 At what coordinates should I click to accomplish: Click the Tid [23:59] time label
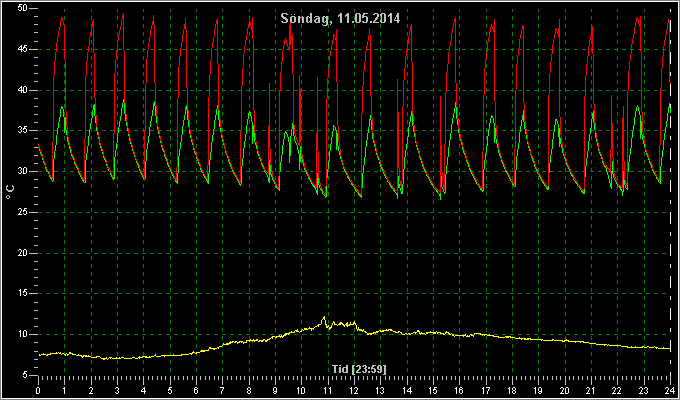pos(359,369)
